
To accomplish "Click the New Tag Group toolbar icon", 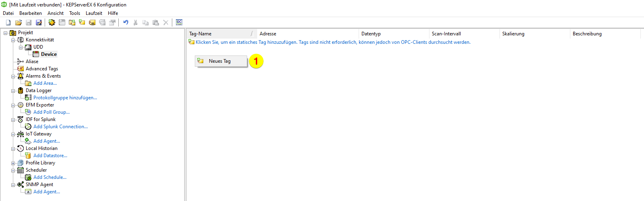I will (x=72, y=23).
